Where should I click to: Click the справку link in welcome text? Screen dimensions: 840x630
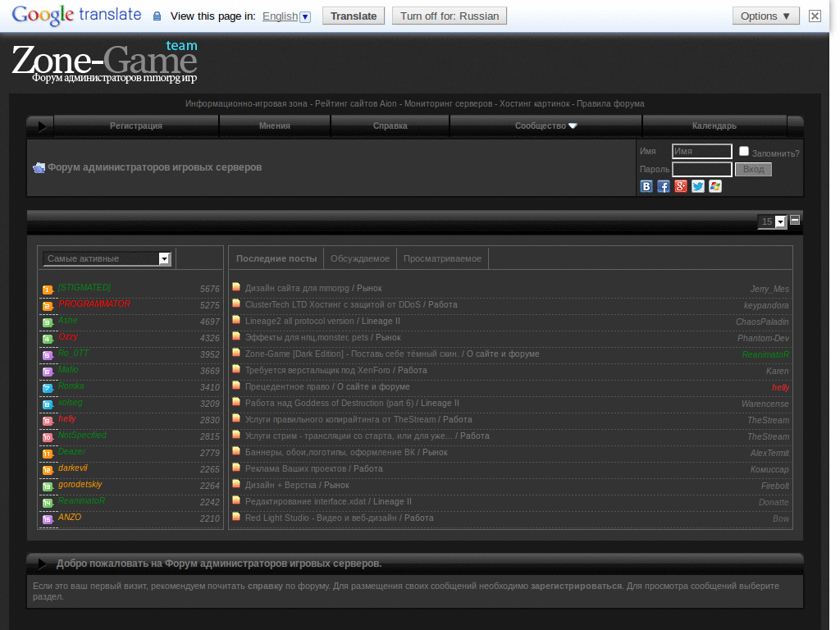[265, 586]
